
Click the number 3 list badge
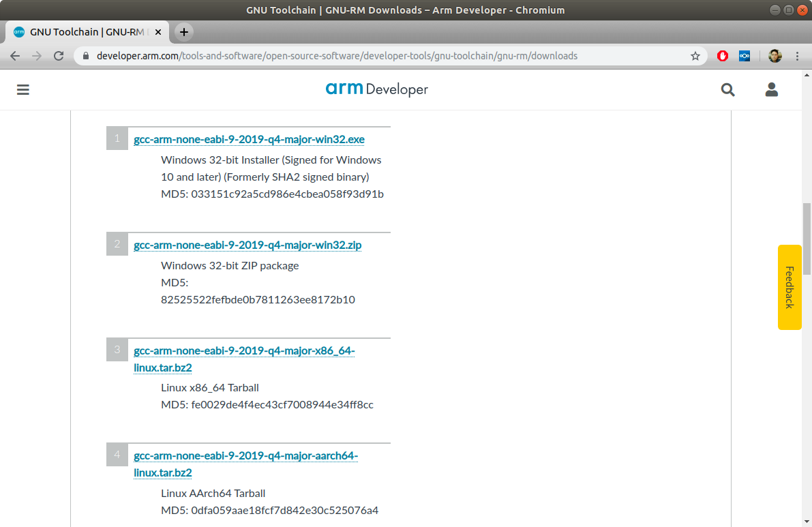point(117,350)
